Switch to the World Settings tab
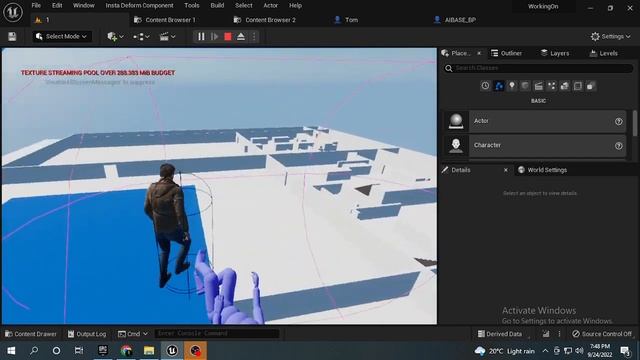 pyautogui.click(x=542, y=170)
